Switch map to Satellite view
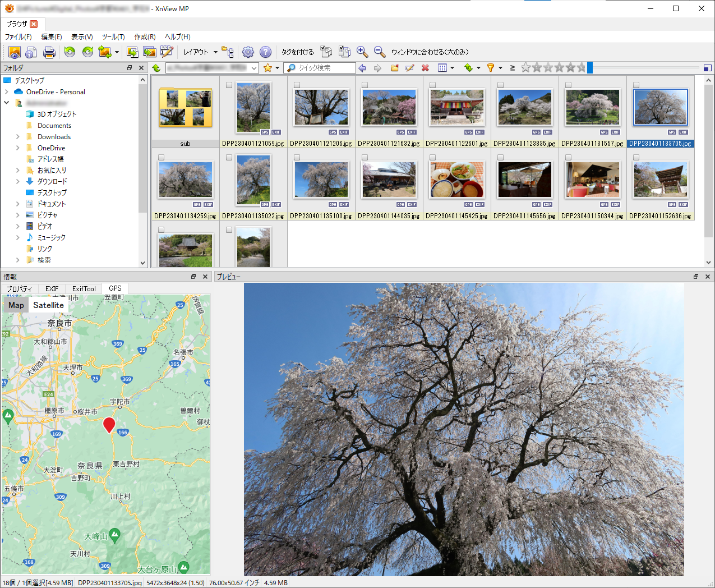Image resolution: width=715 pixels, height=588 pixels. 48,305
